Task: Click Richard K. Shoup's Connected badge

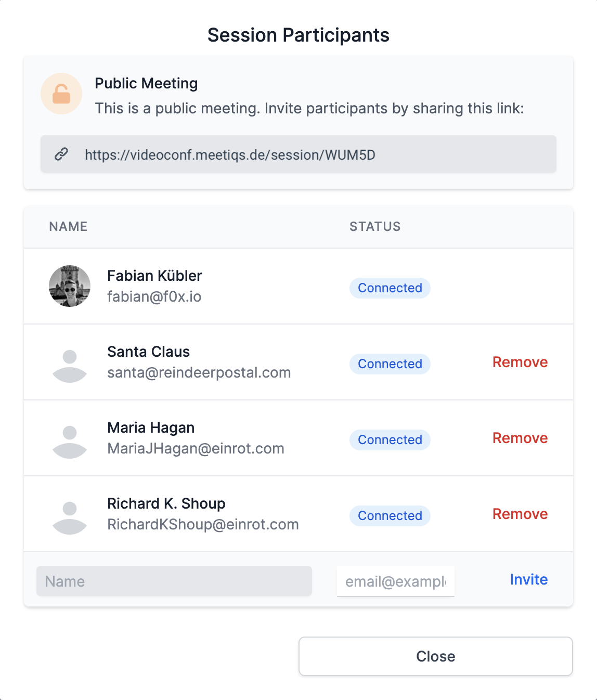Action: [390, 516]
